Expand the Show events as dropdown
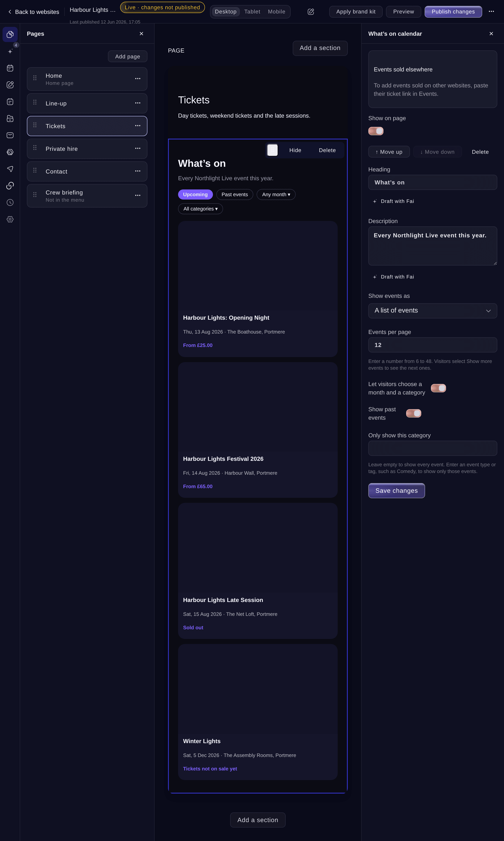This screenshot has width=504, height=841. click(x=432, y=311)
